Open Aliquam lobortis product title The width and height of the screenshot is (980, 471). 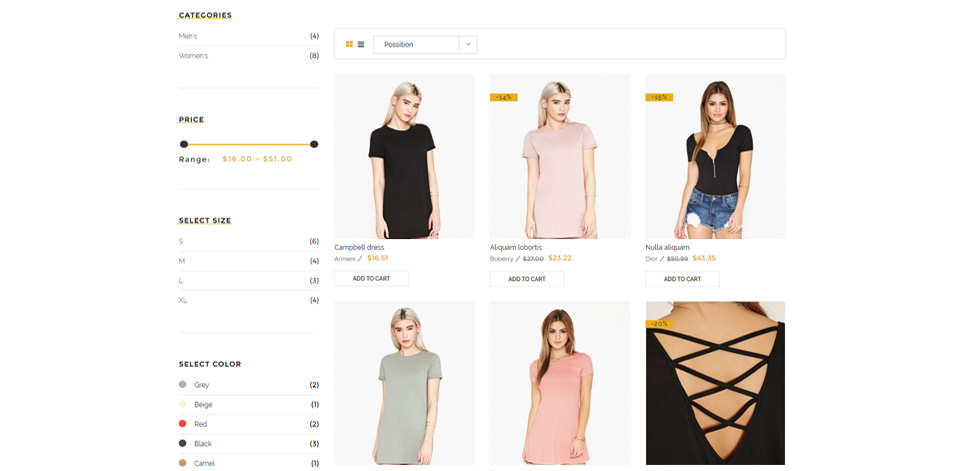516,247
